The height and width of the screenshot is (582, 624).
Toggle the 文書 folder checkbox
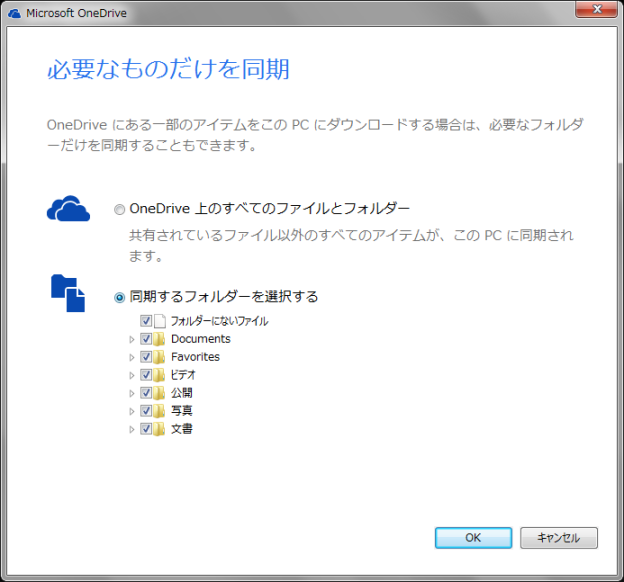146,429
